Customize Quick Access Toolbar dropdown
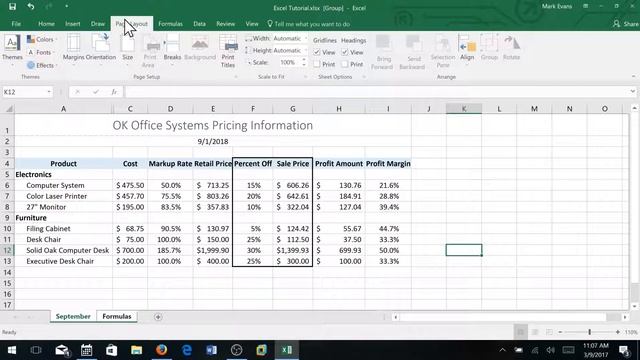 pyautogui.click(x=67, y=7)
